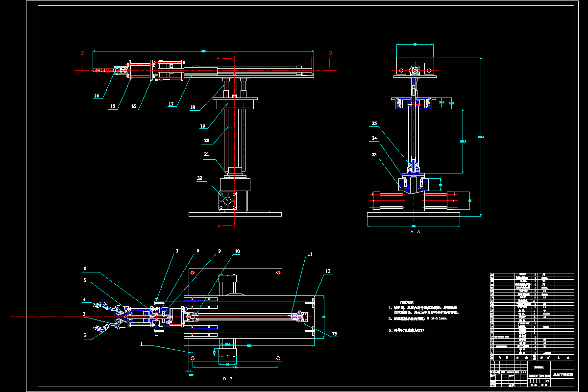Click the upper red A section marker
Image resolution: width=588 pixels, height=392 pixels.
click(219, 58)
